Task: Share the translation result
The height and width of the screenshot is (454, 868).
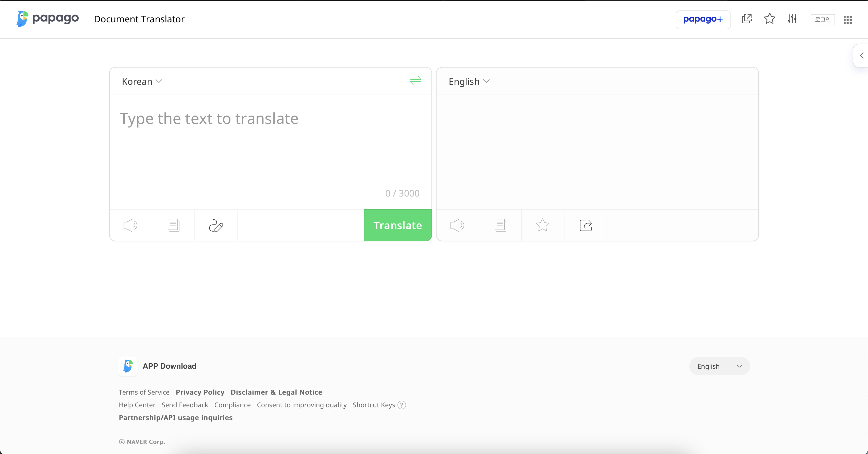Action: [586, 225]
